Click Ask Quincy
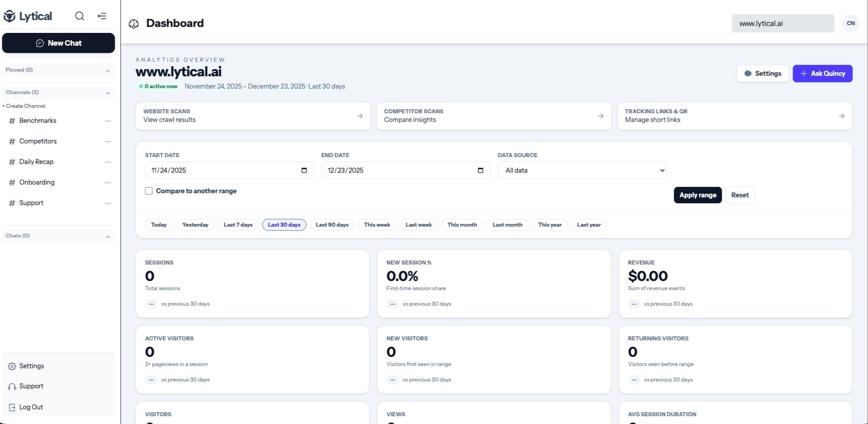 (822, 73)
